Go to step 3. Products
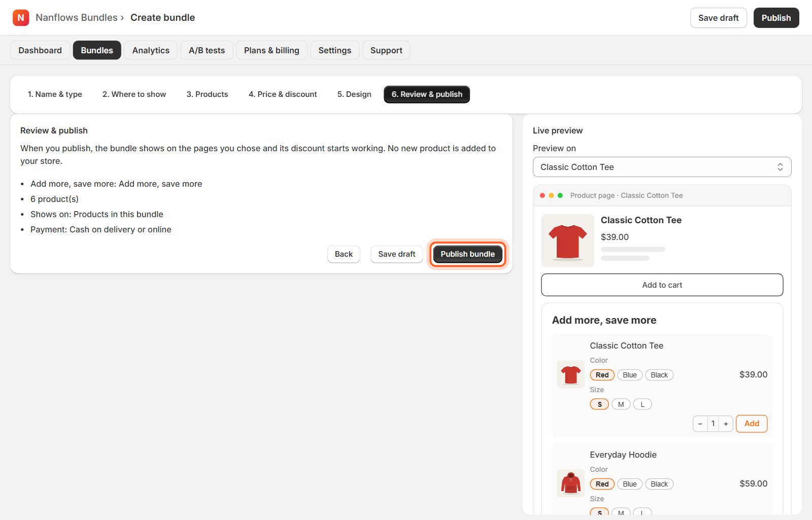The width and height of the screenshot is (812, 520). (207, 94)
